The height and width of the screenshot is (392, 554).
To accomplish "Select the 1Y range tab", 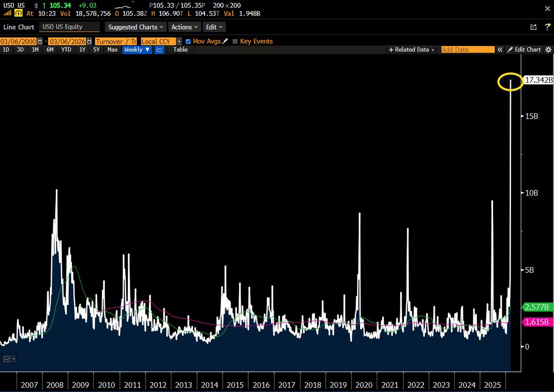I will [x=82, y=49].
